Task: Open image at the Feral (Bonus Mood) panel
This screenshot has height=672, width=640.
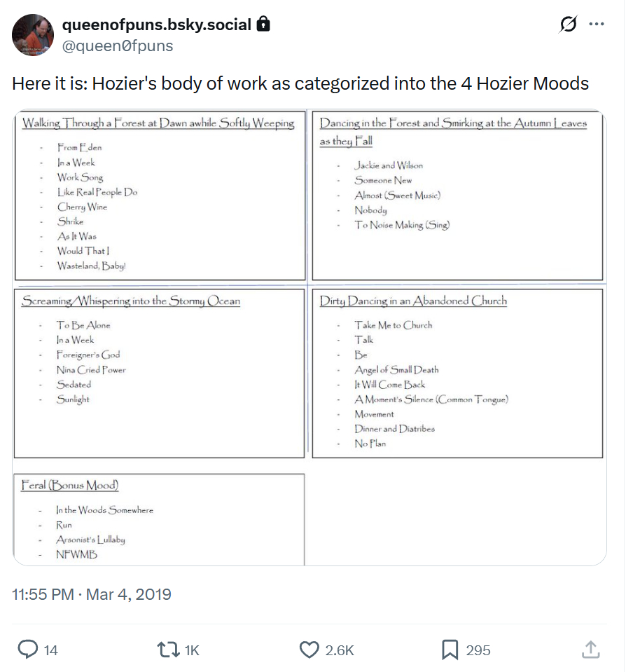Action: coord(159,519)
